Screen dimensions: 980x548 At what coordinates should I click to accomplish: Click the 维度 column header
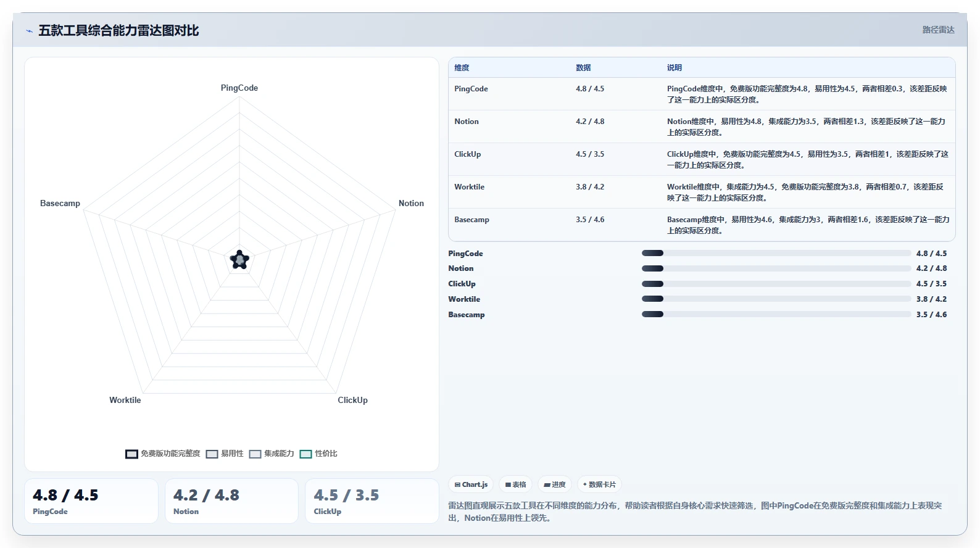[462, 68]
